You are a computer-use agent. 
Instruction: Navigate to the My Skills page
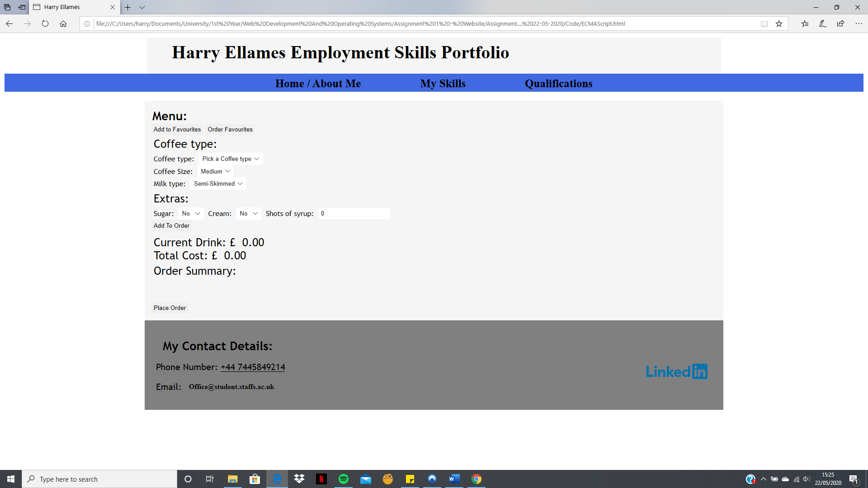pyautogui.click(x=443, y=83)
